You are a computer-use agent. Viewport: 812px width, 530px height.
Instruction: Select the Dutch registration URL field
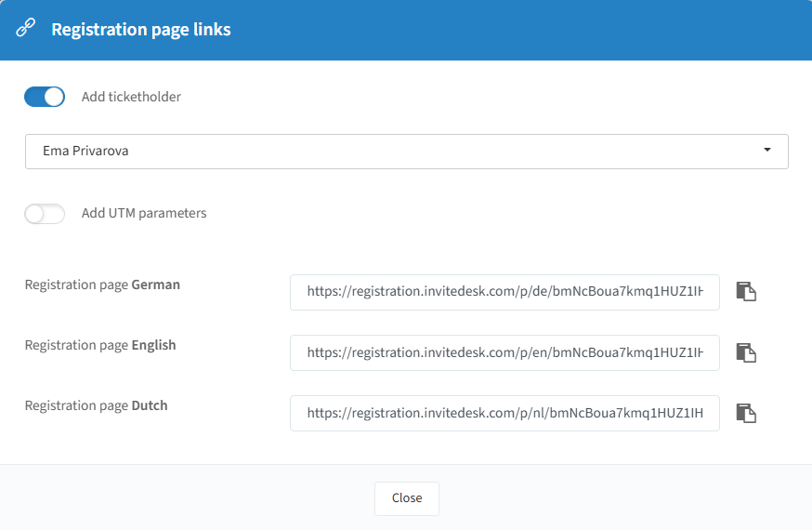pos(504,414)
